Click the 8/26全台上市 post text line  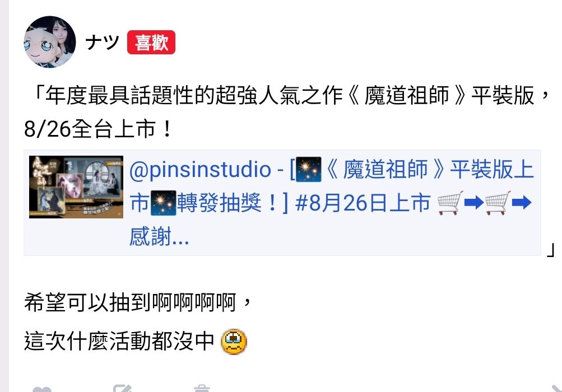[99, 129]
